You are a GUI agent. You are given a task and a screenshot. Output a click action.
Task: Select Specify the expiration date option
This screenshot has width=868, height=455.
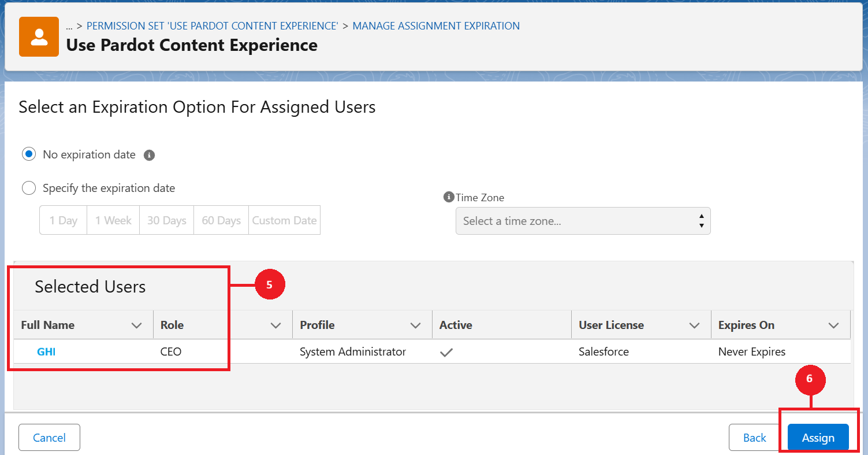click(29, 188)
